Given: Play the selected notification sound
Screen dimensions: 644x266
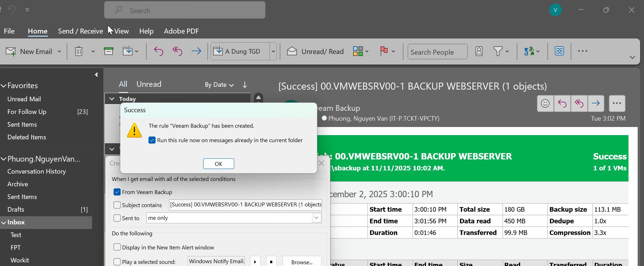Looking at the screenshot, I should click(255, 262).
